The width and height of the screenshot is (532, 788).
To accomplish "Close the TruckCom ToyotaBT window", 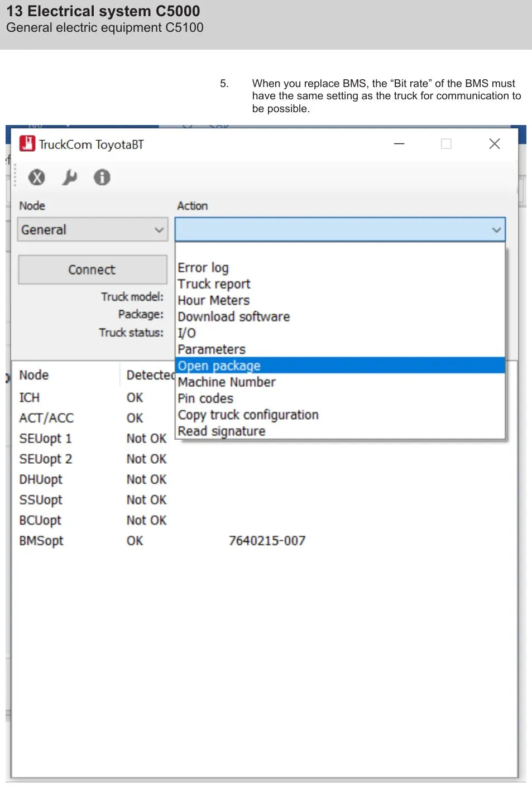I will click(x=494, y=144).
